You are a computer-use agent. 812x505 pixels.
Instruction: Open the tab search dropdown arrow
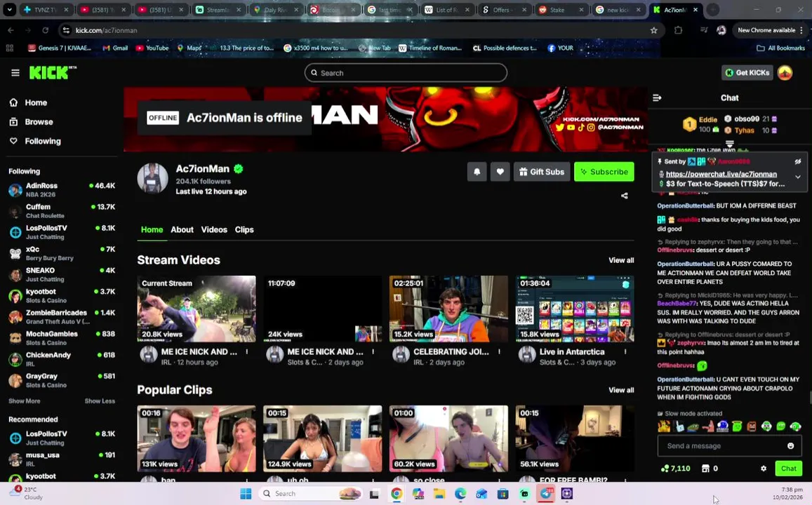[x=9, y=10]
